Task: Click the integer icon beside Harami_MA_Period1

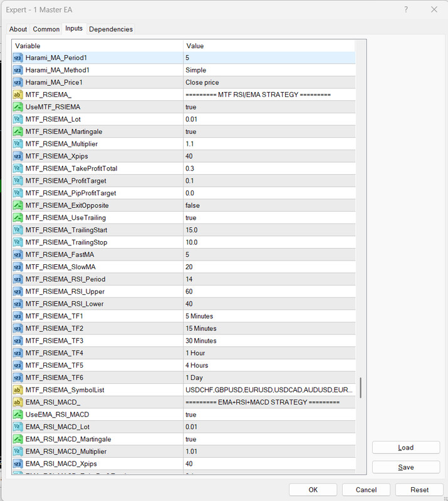Action: tap(18, 58)
